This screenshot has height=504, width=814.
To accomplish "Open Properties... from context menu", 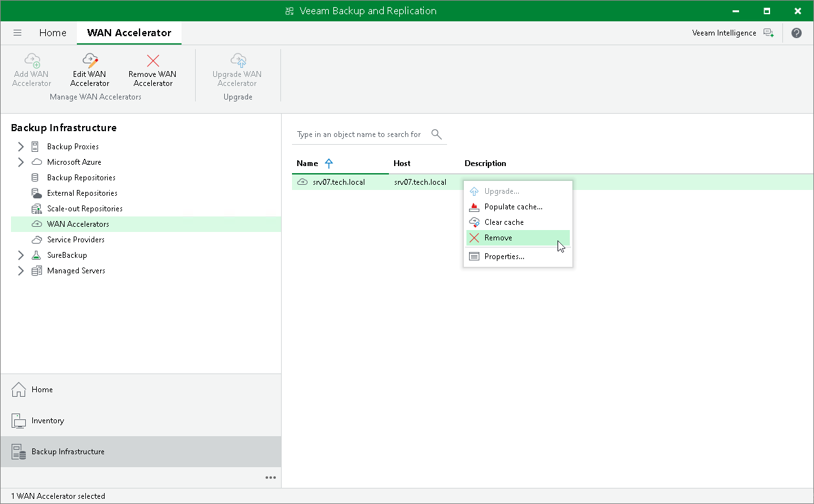I will [518, 257].
